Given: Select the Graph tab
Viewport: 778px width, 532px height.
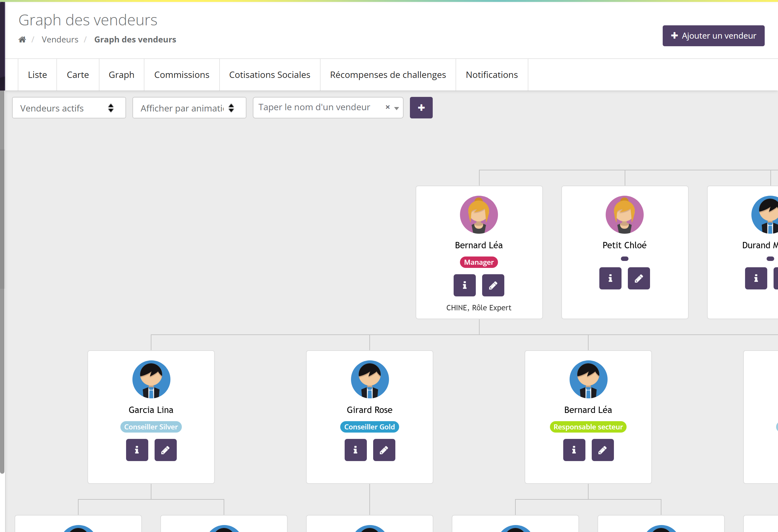Looking at the screenshot, I should tap(121, 75).
